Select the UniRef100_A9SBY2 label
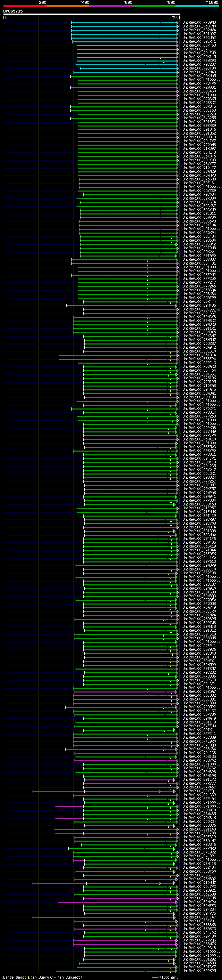The width and height of the screenshot is (222, 980). tap(199, 244)
